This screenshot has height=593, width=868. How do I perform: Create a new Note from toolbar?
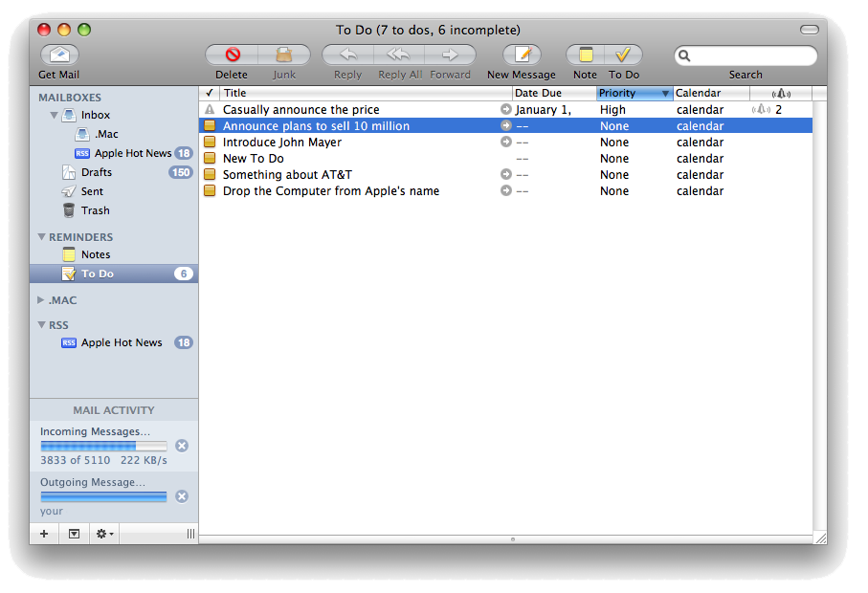click(x=586, y=55)
